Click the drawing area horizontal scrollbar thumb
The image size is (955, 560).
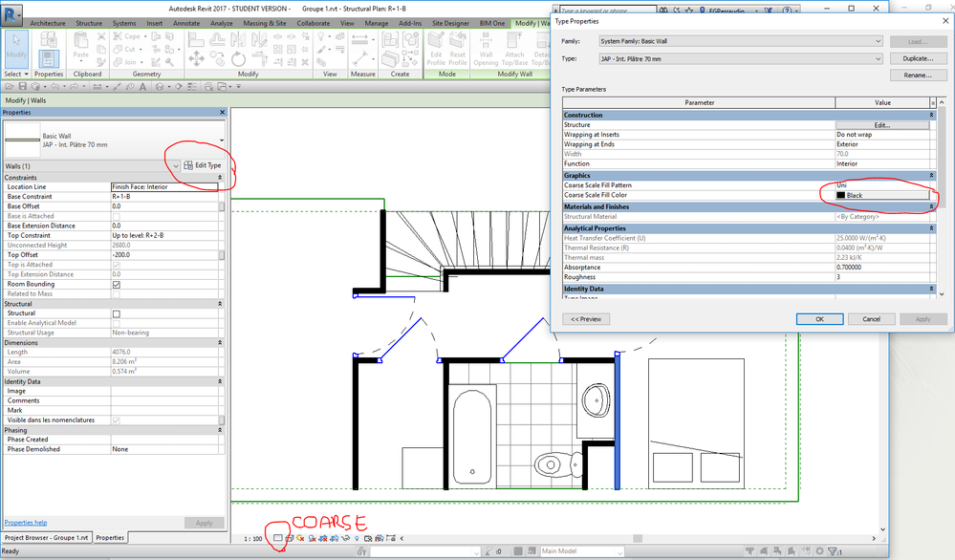[x=637, y=539]
